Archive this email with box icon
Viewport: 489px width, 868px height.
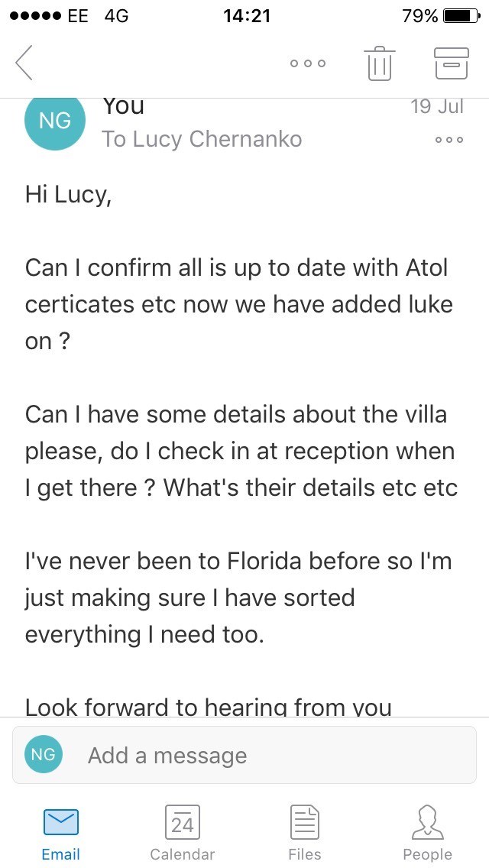[451, 63]
